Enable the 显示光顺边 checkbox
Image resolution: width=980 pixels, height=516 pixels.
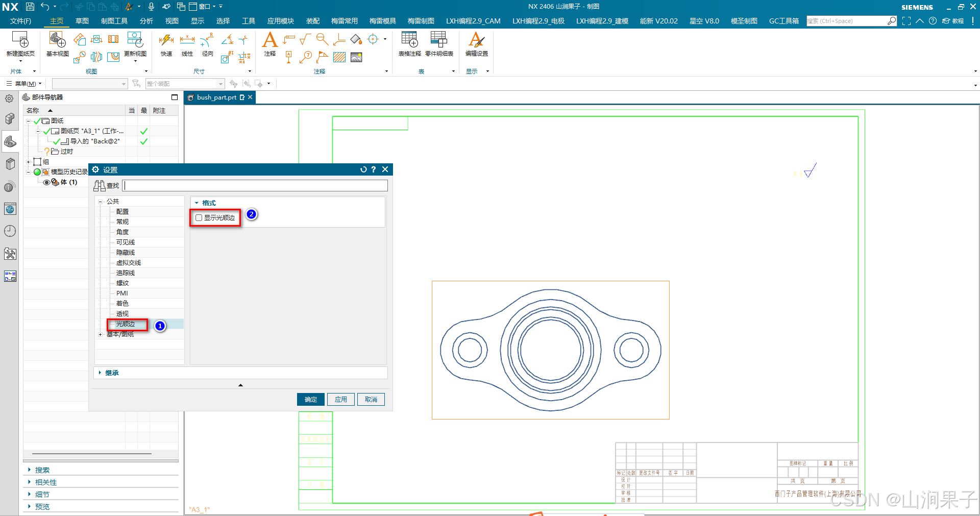(x=199, y=218)
